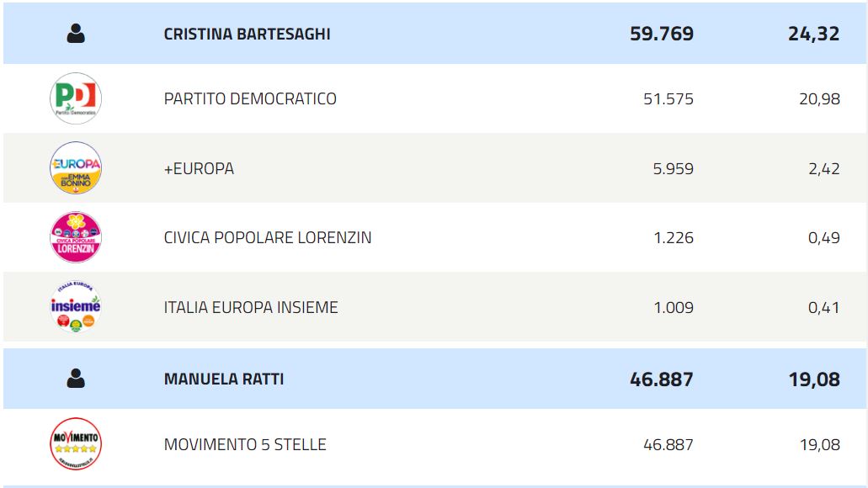
Task: Click the person icon beside Manuela Ratti
Action: 76,379
